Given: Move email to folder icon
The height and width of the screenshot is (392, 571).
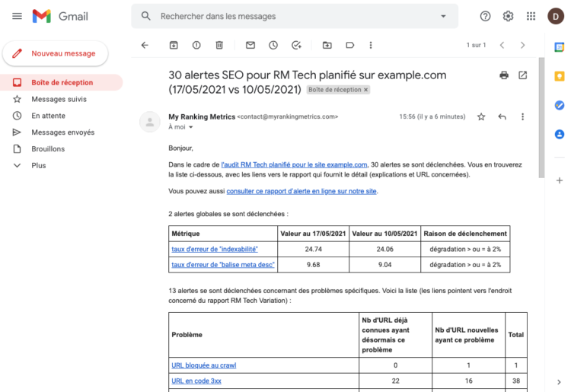Looking at the screenshot, I should click(x=327, y=45).
